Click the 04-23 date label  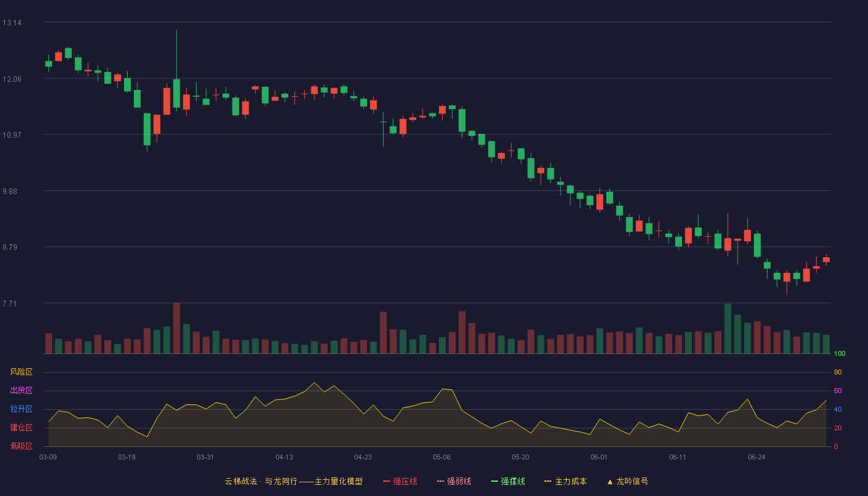[x=363, y=457]
